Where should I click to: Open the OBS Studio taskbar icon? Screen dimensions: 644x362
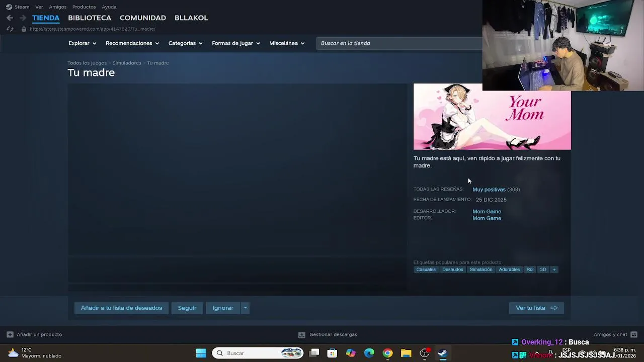click(425, 353)
